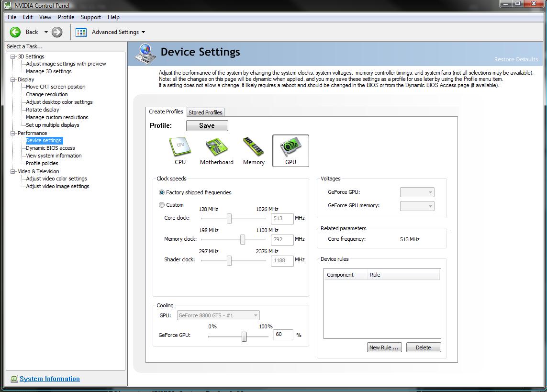Open Set up multiple displays
The image size is (547, 392).
point(53,125)
